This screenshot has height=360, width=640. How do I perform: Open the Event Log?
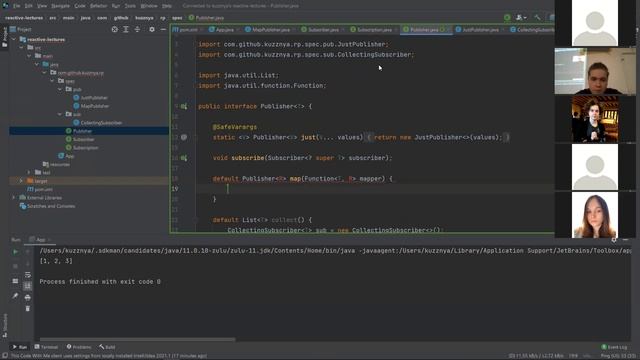click(x=614, y=347)
